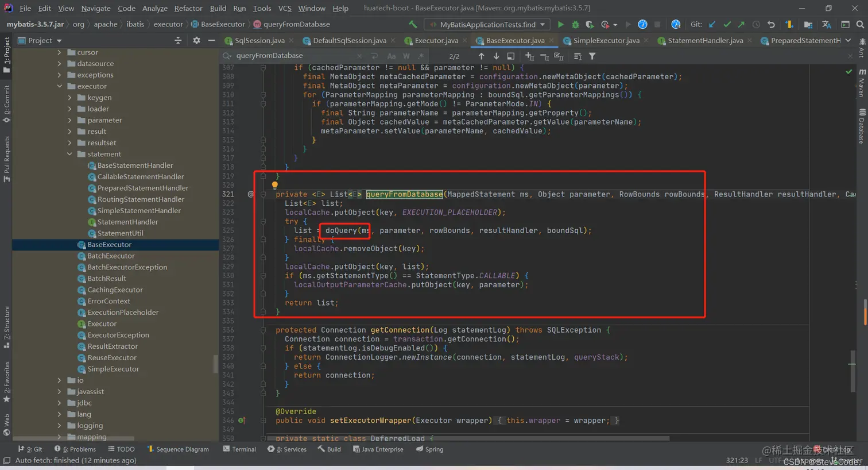The height and width of the screenshot is (470, 868).
Task: Go to next search occurrence arrow
Action: coord(496,56)
